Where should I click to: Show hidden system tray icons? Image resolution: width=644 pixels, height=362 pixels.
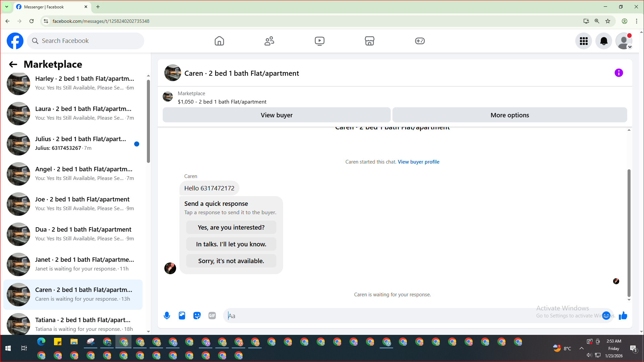click(x=582, y=348)
